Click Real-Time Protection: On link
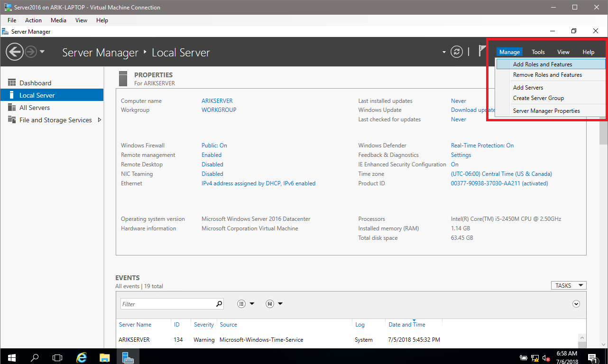The width and height of the screenshot is (608, 364). (x=482, y=146)
